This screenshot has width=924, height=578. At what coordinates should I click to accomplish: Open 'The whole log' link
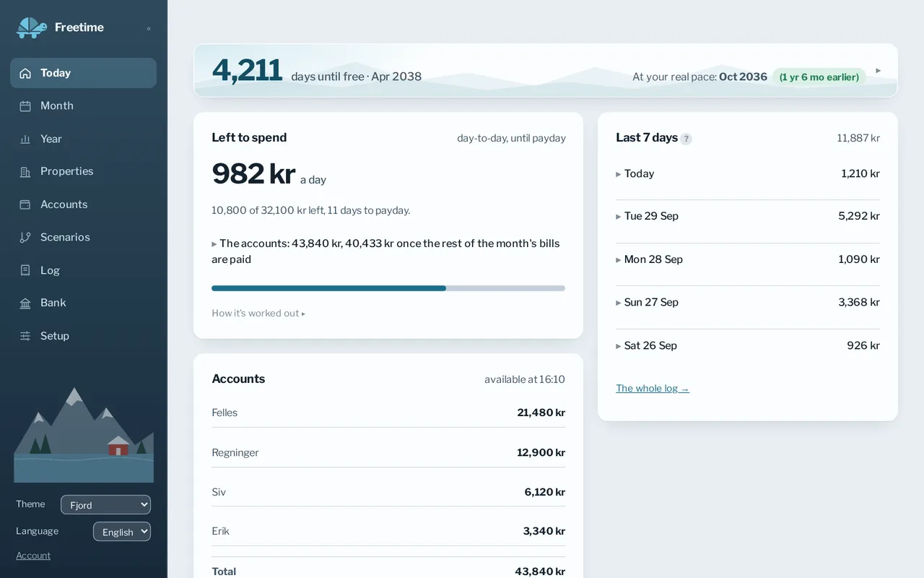click(x=653, y=389)
